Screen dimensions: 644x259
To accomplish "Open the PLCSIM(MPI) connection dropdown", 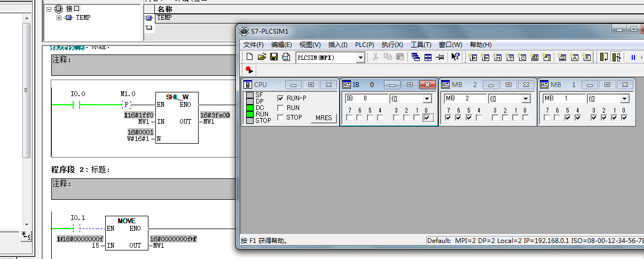I will [x=360, y=58].
